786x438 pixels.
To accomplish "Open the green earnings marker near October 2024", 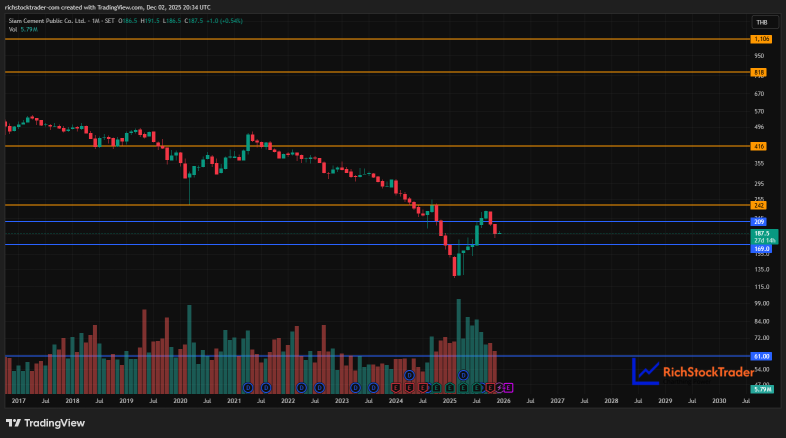I will pyautogui.click(x=437, y=388).
